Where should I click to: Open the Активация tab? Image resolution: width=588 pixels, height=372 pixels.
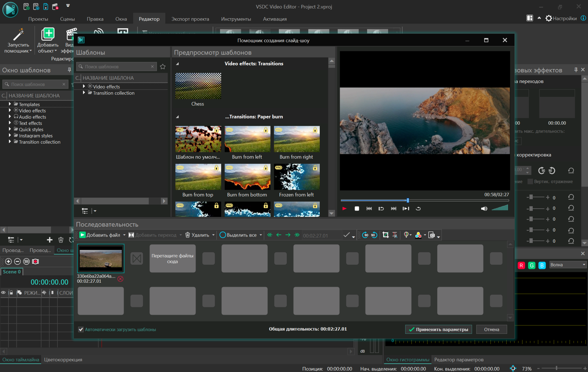point(275,19)
